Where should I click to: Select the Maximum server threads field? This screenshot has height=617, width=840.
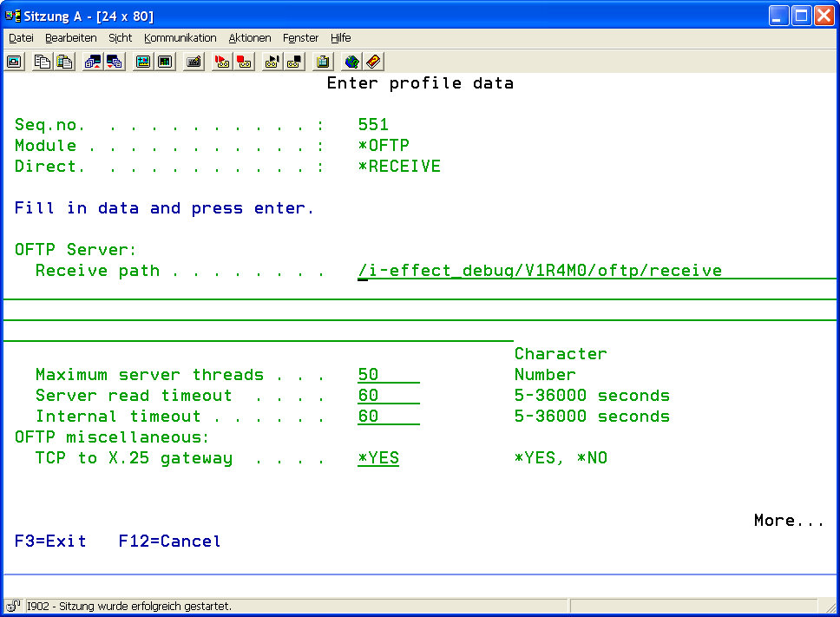coord(388,375)
